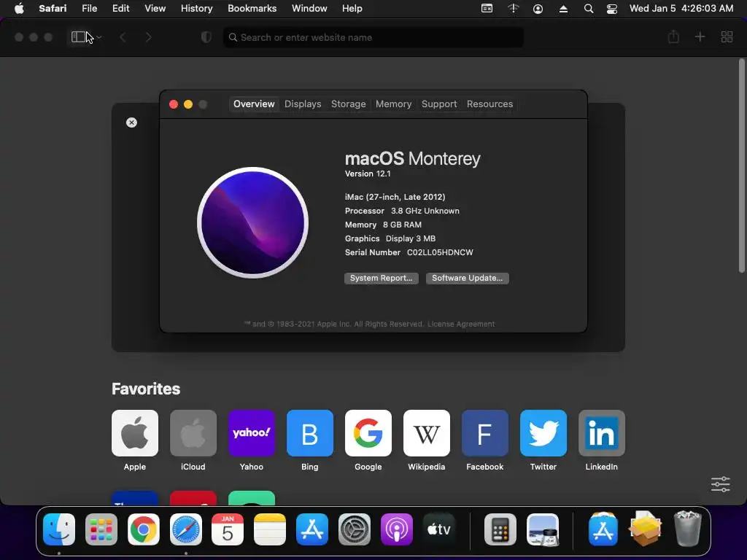The width and height of the screenshot is (747, 560).
Task: Open Spotlight search in menu bar
Action: click(589, 9)
